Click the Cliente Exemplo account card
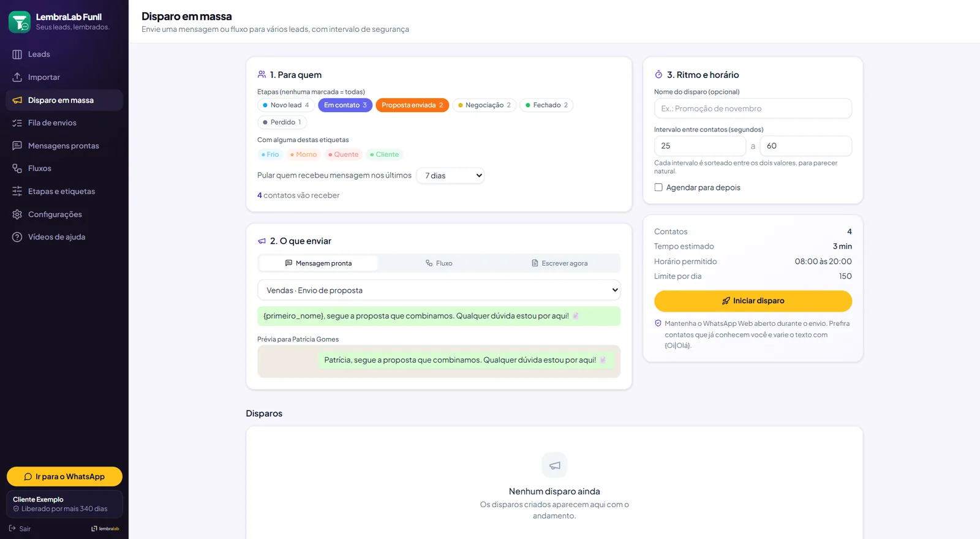Viewport: 980px width, 539px height. point(64,504)
